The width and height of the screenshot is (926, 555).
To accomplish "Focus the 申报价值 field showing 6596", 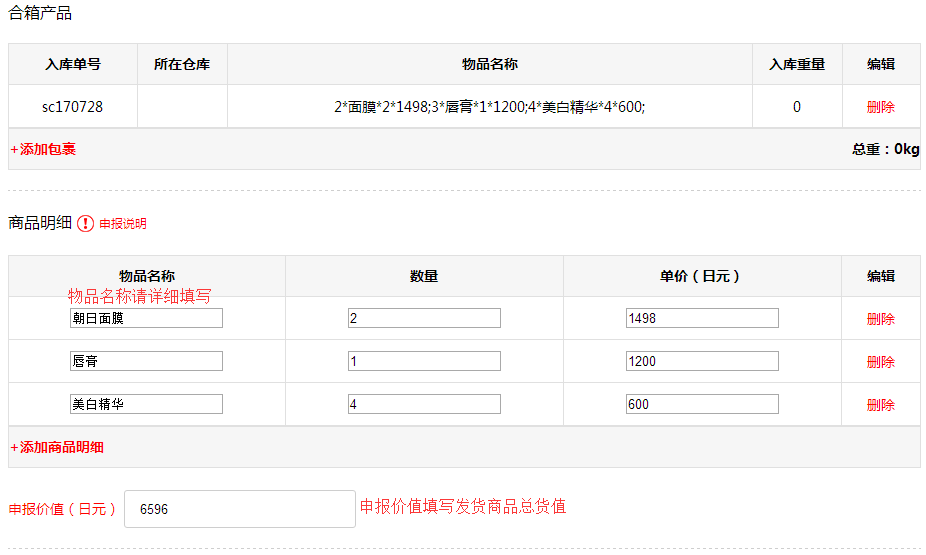I will tap(239, 509).
